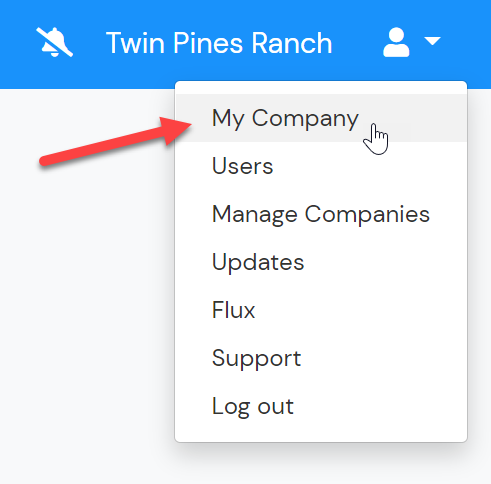Click empty page background to dismiss menu

87,300
